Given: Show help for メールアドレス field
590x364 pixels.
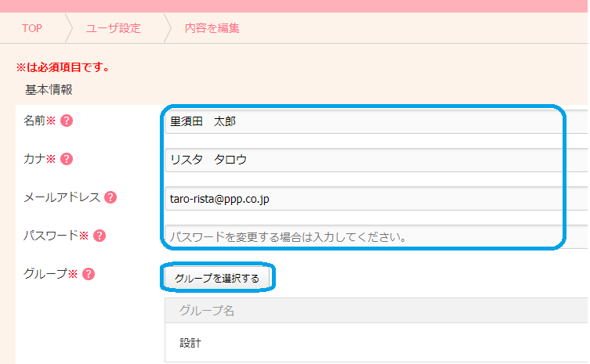Looking at the screenshot, I should tap(110, 197).
